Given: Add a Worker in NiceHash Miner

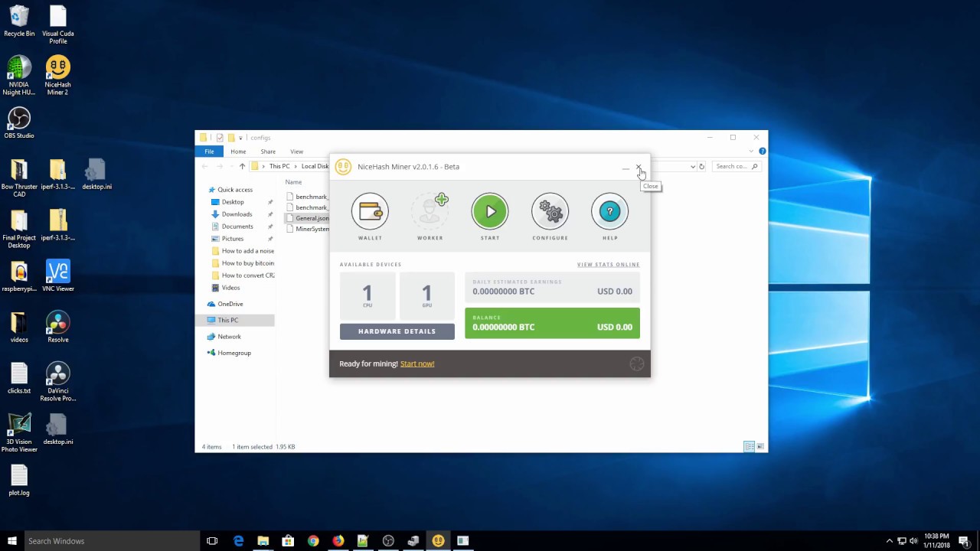Looking at the screenshot, I should coord(430,212).
